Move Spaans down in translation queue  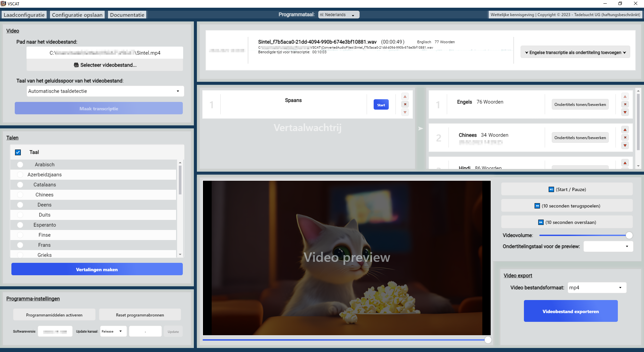405,113
